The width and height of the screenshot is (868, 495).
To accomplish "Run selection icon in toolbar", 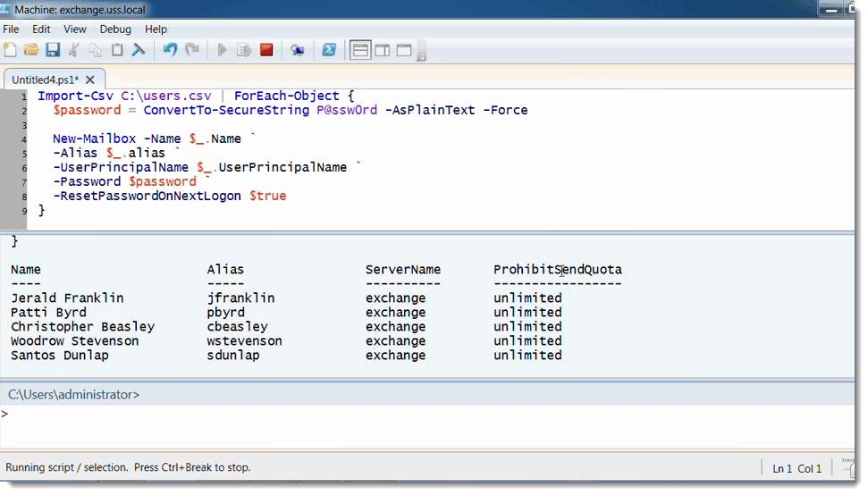I will pyautogui.click(x=243, y=50).
